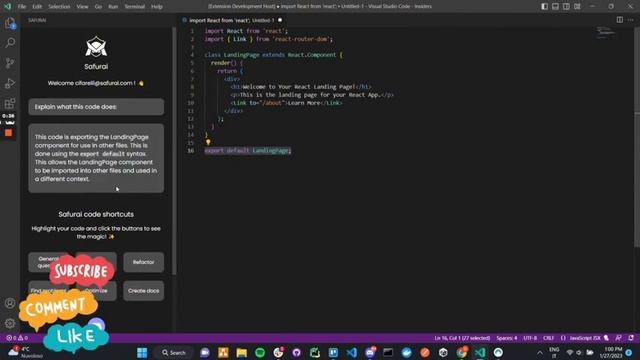This screenshot has width=640, height=360.
Task: Change language mode from JavaScript JSX
Action: coord(585,338)
